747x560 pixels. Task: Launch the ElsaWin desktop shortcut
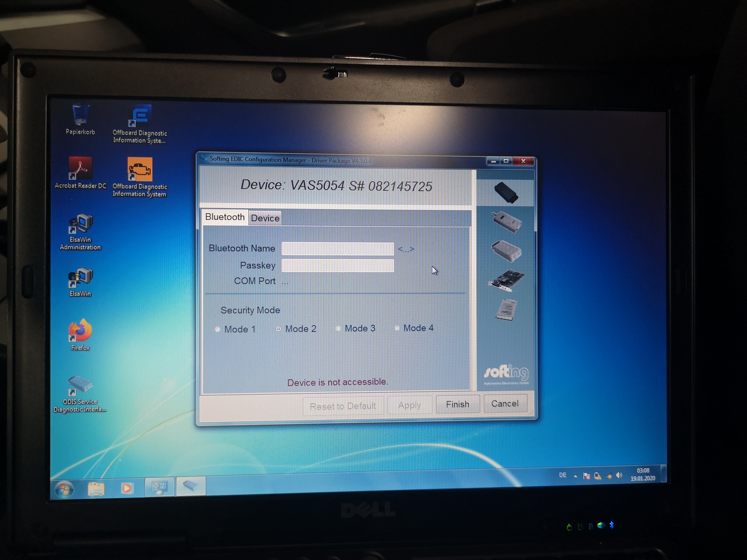pyautogui.click(x=80, y=282)
